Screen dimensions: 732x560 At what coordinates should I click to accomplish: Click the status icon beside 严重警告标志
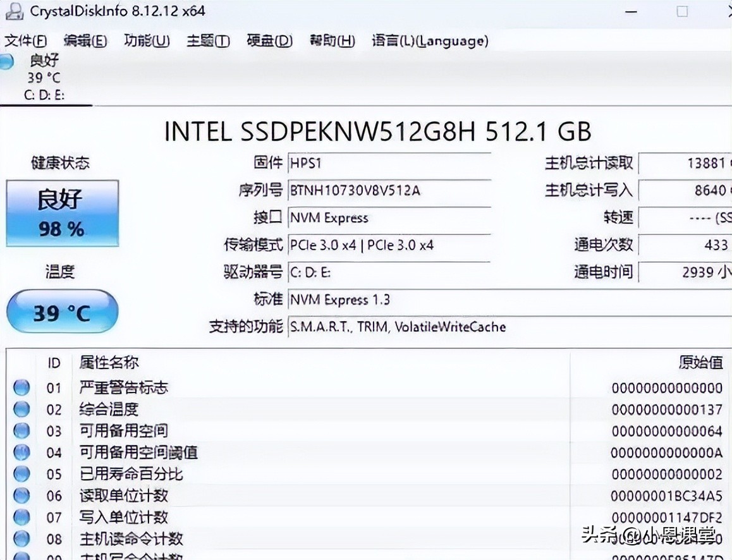[x=21, y=387]
